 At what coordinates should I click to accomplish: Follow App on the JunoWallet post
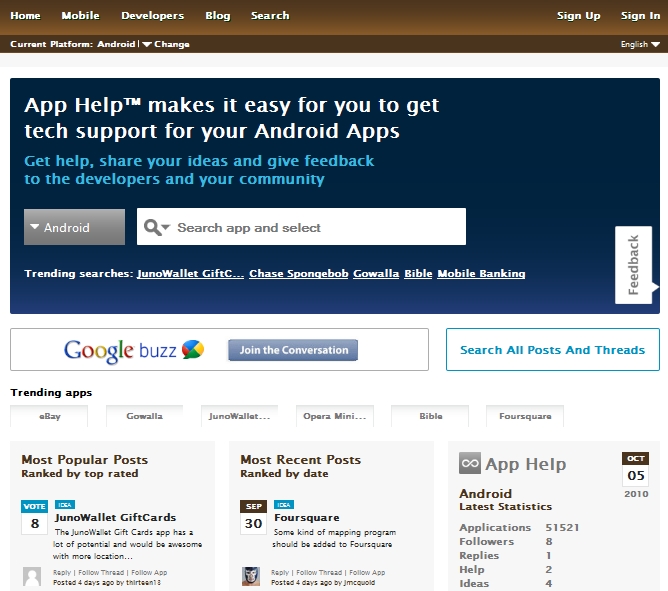(x=149, y=573)
